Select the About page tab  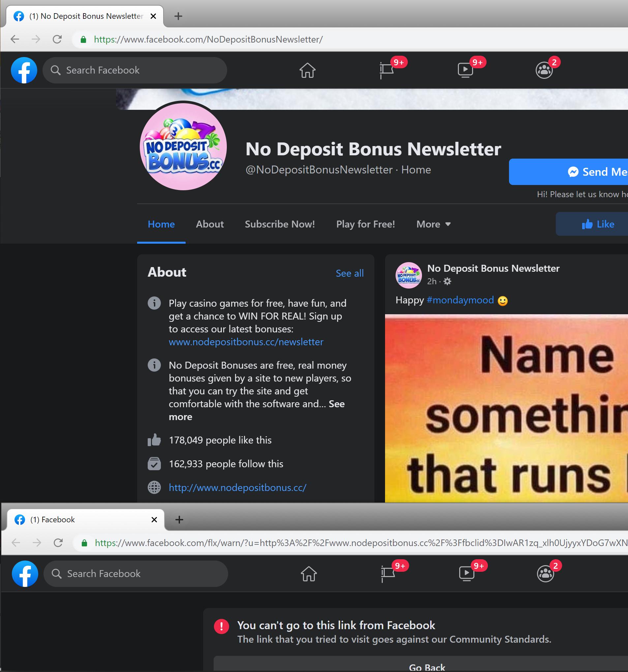tap(210, 224)
